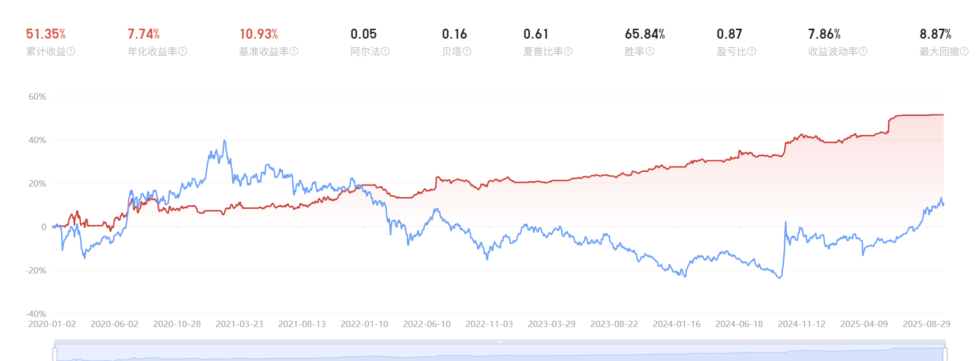980x361 pixels.
Task: Click the 51.35% cumulative return value
Action: (46, 34)
